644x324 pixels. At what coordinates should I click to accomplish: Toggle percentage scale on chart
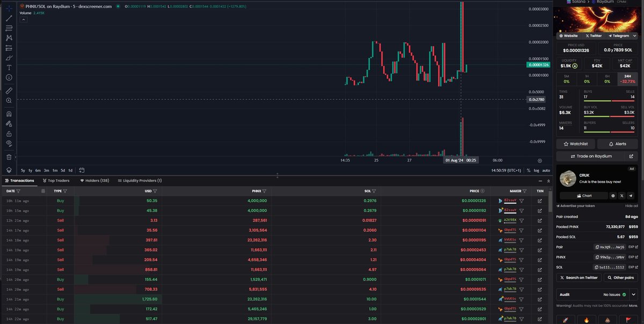[529, 170]
